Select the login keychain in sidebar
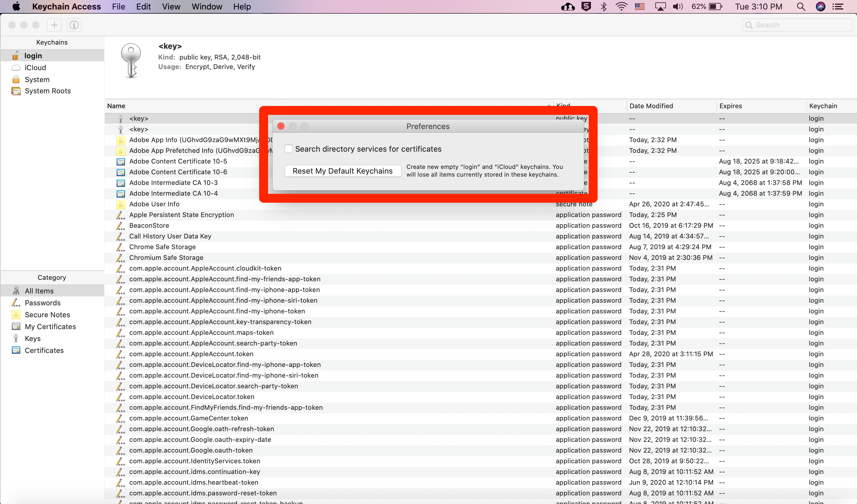857x504 pixels. coord(33,55)
